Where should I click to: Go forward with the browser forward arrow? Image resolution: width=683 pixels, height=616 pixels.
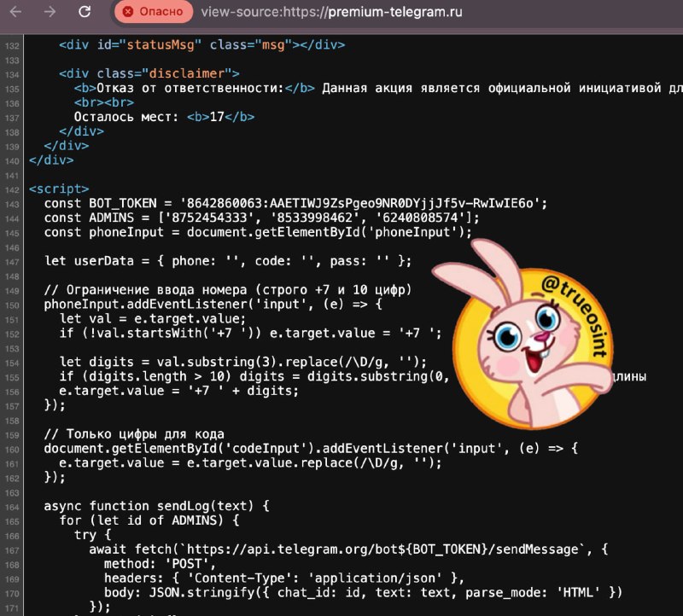(x=50, y=12)
